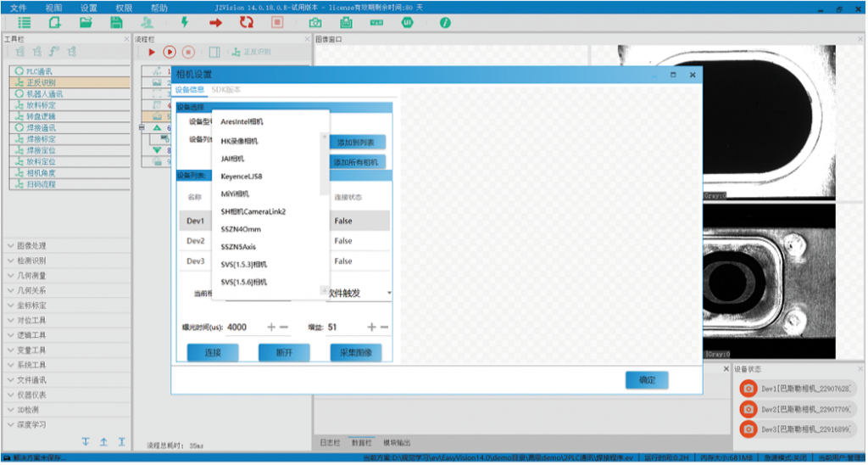Click the red square stop icon in main toolbar
The width and height of the screenshot is (868, 465).
tap(277, 22)
